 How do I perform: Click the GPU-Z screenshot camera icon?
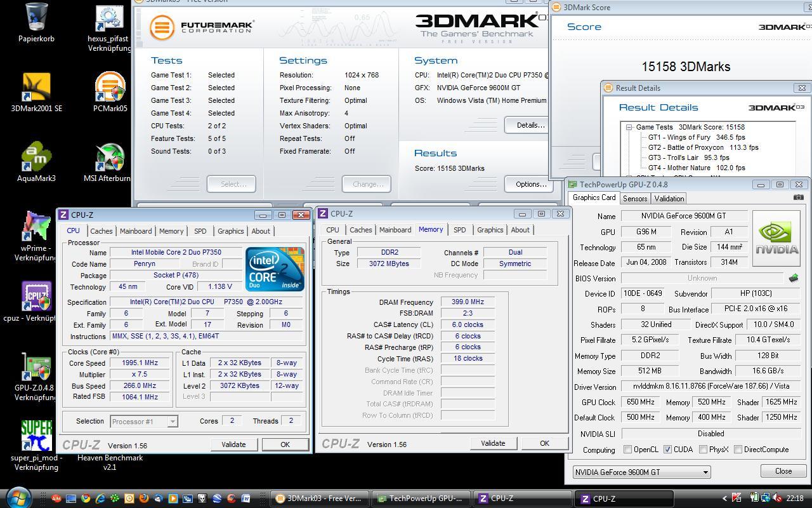point(799,197)
